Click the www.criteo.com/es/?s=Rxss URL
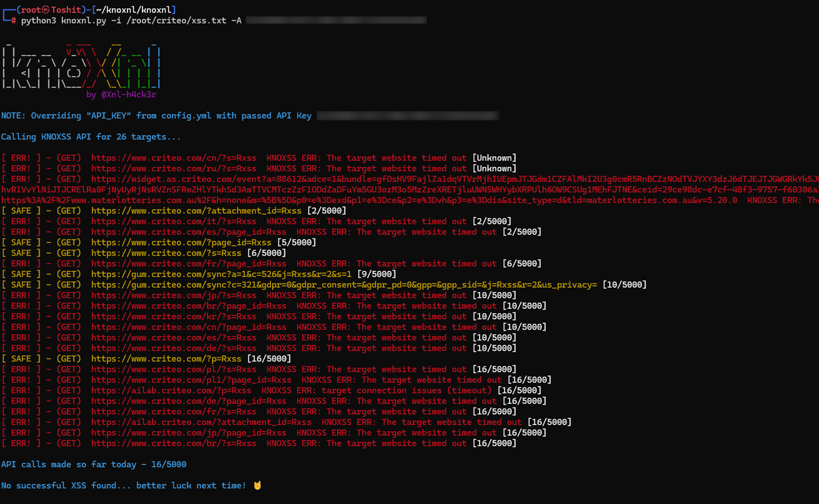 [174, 338]
